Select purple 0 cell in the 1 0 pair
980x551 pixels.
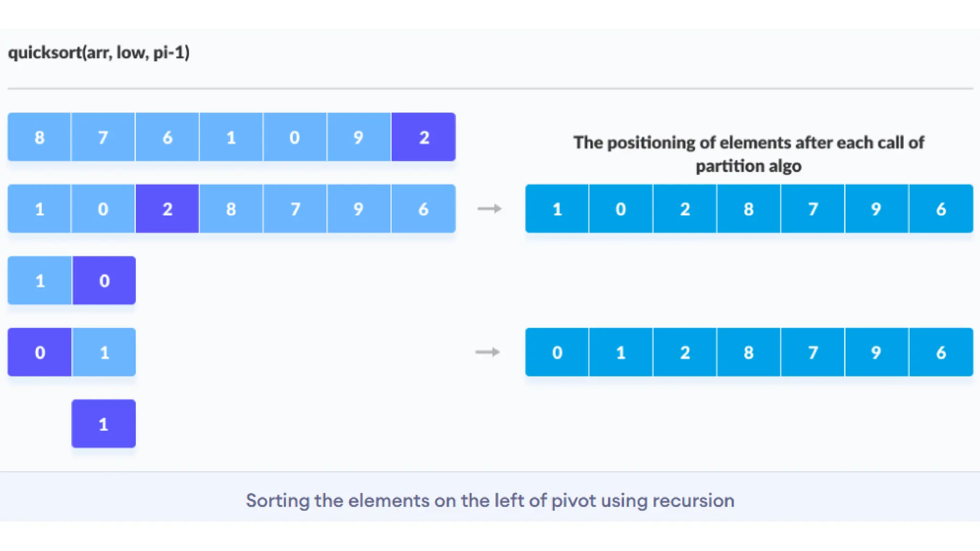tap(104, 280)
